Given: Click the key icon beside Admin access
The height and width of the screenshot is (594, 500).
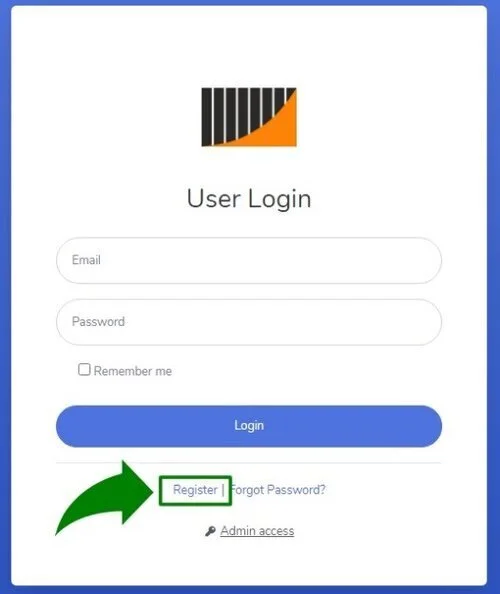Looking at the screenshot, I should pyautogui.click(x=210, y=531).
